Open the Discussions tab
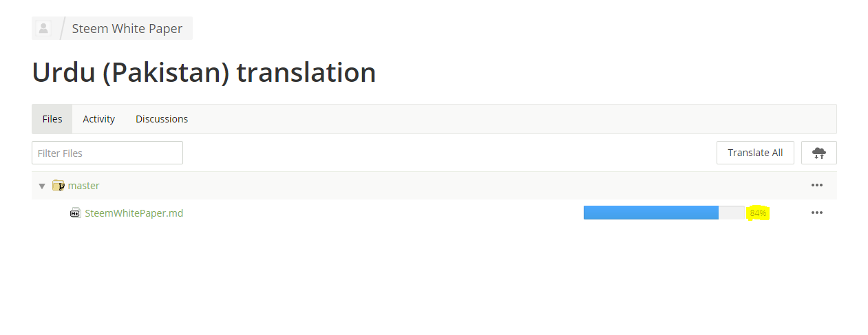Screen dimensions: 868x335 162,119
